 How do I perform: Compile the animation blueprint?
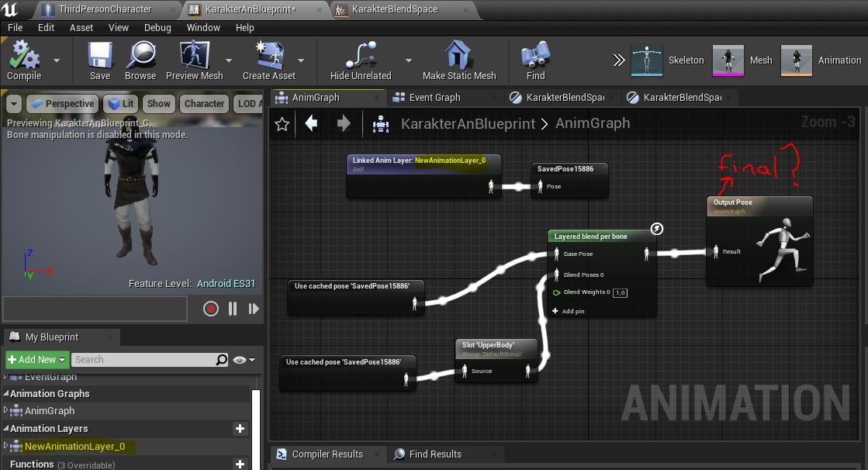[24, 60]
